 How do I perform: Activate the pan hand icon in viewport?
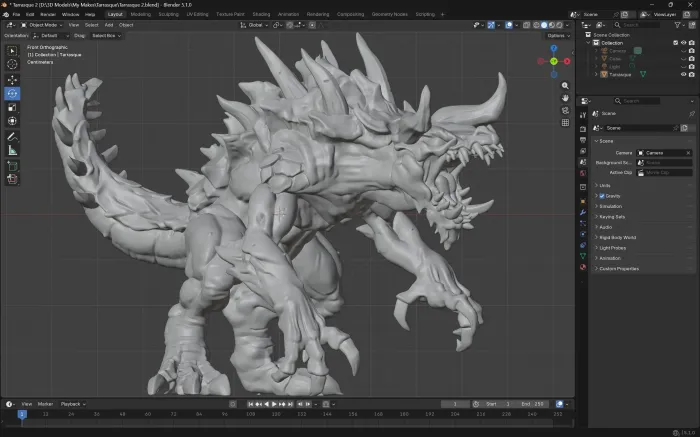(x=565, y=98)
